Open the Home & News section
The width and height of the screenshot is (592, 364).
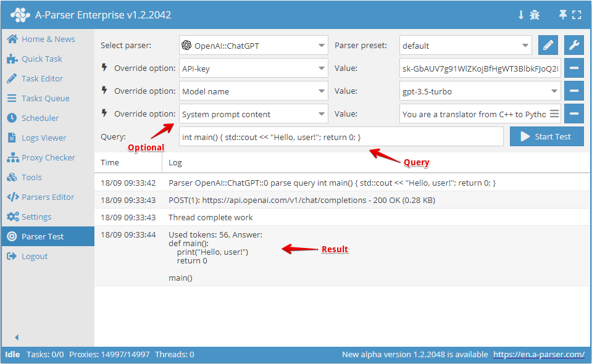click(41, 39)
